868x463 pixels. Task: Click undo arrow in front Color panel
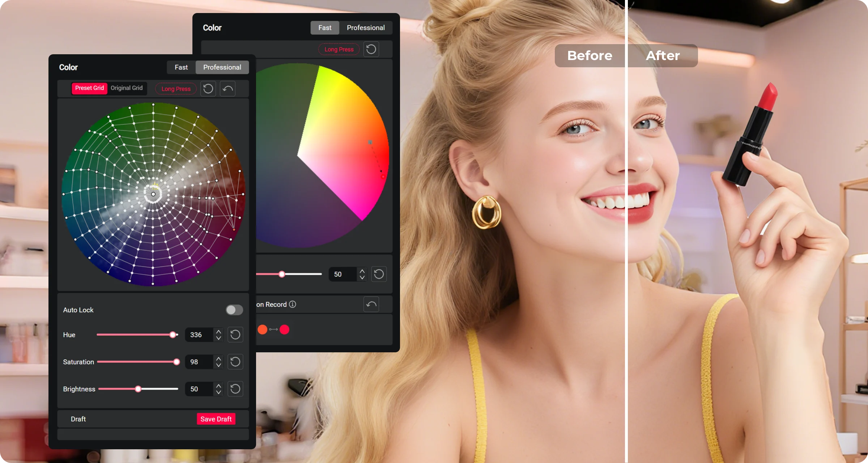click(228, 89)
